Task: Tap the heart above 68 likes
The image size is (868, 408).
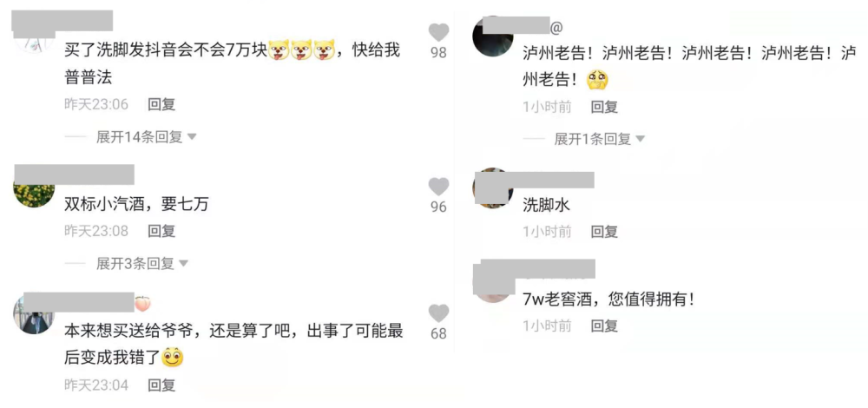Action: 438,313
